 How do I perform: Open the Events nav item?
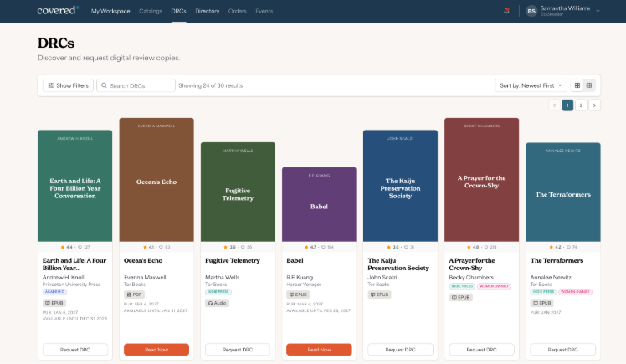click(x=264, y=11)
